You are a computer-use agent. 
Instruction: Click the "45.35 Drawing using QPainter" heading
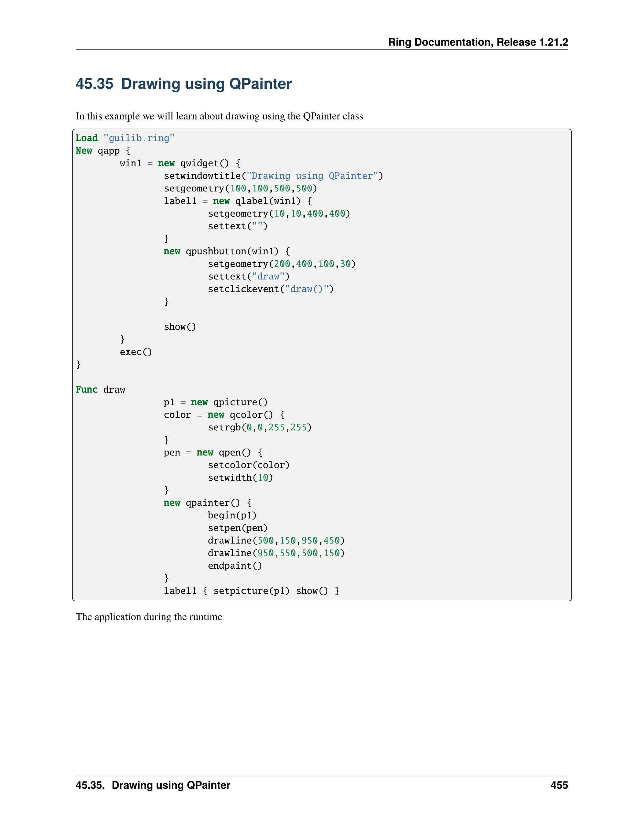[x=184, y=84]
